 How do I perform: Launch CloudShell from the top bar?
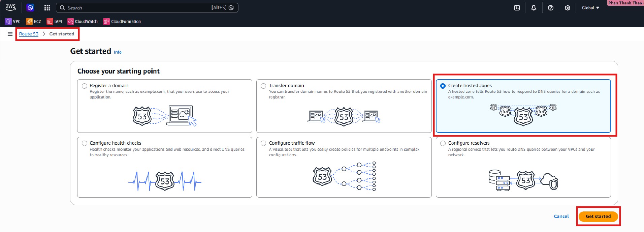click(x=517, y=8)
